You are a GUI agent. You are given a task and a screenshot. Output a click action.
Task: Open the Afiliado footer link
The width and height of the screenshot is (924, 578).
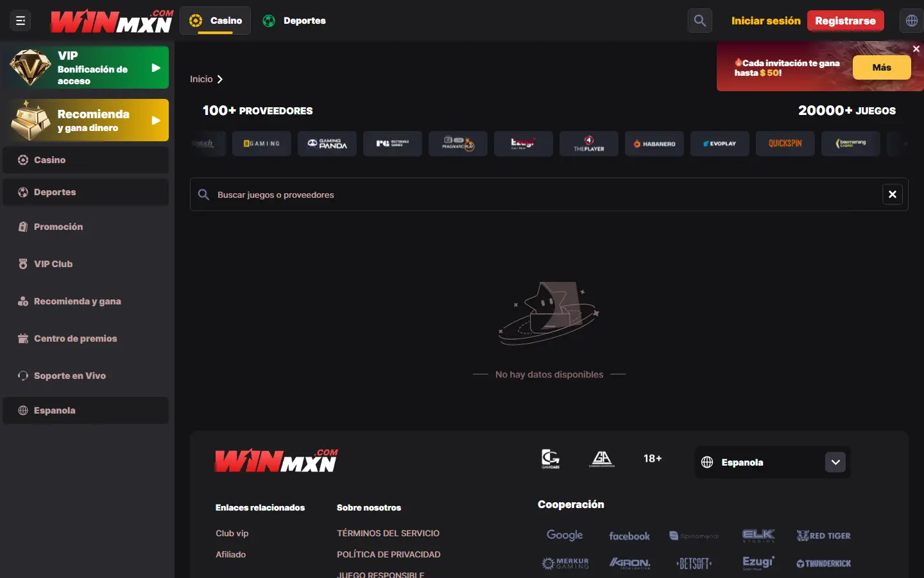[230, 554]
